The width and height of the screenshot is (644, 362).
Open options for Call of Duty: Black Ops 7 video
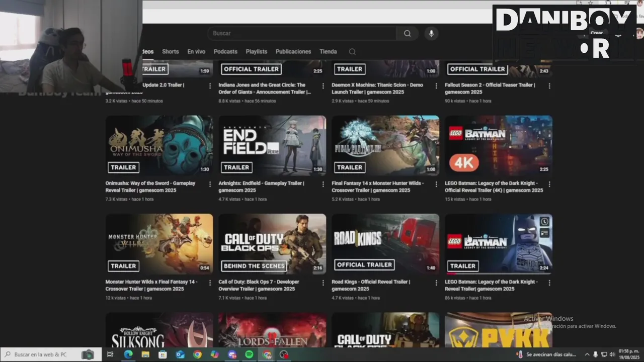pyautogui.click(x=323, y=283)
